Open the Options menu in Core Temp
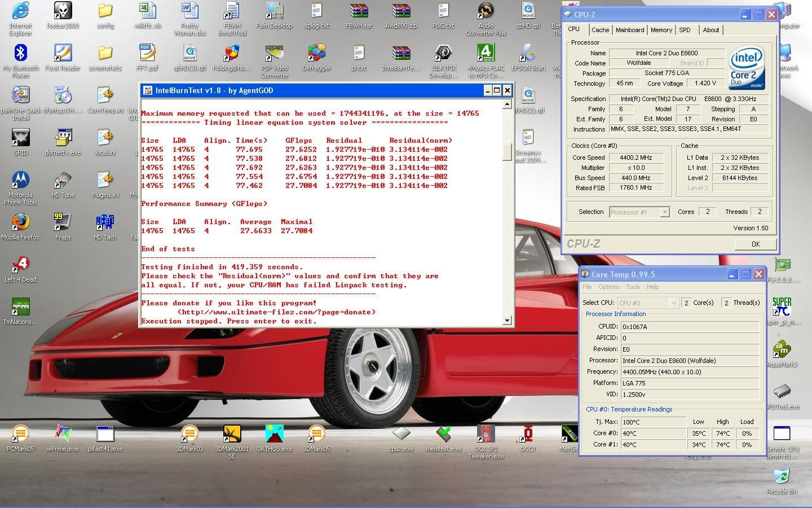This screenshot has height=508, width=812. (x=608, y=287)
